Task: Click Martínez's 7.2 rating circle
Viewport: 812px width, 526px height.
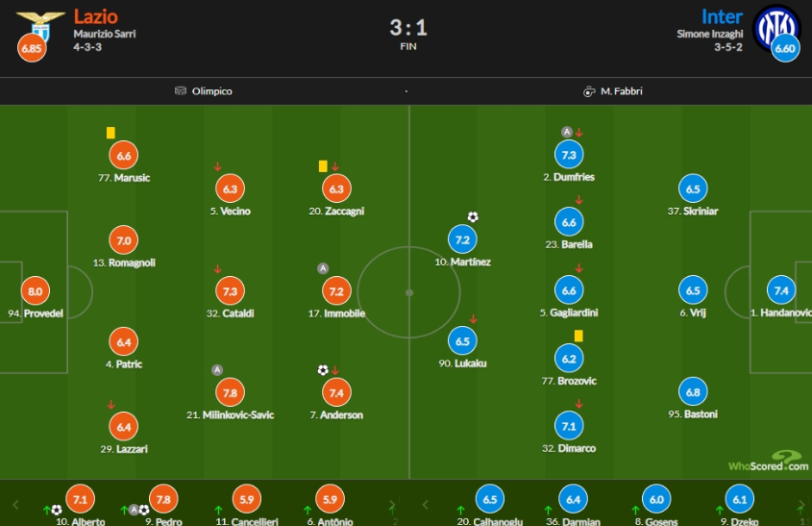Action: [x=462, y=239]
